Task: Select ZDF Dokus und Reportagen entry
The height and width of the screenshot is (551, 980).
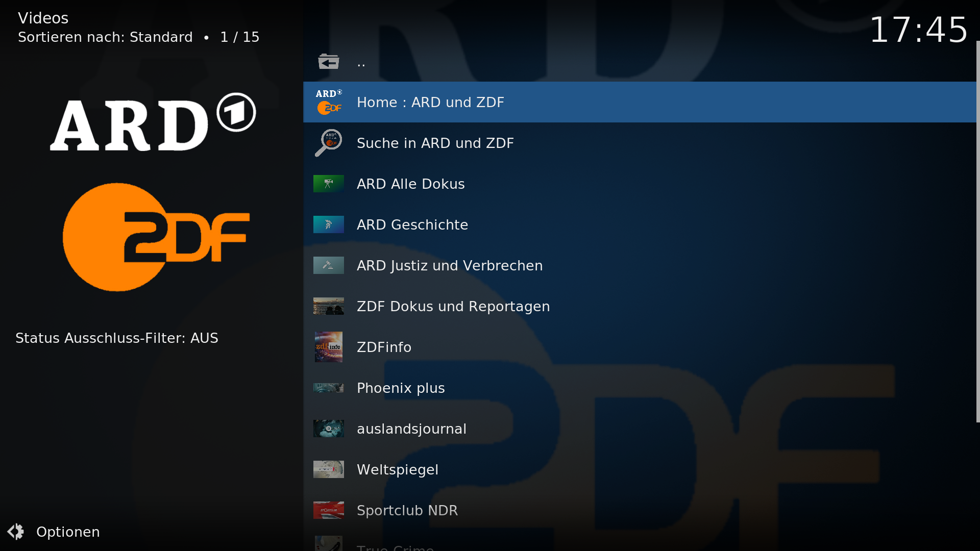Action: click(640, 306)
